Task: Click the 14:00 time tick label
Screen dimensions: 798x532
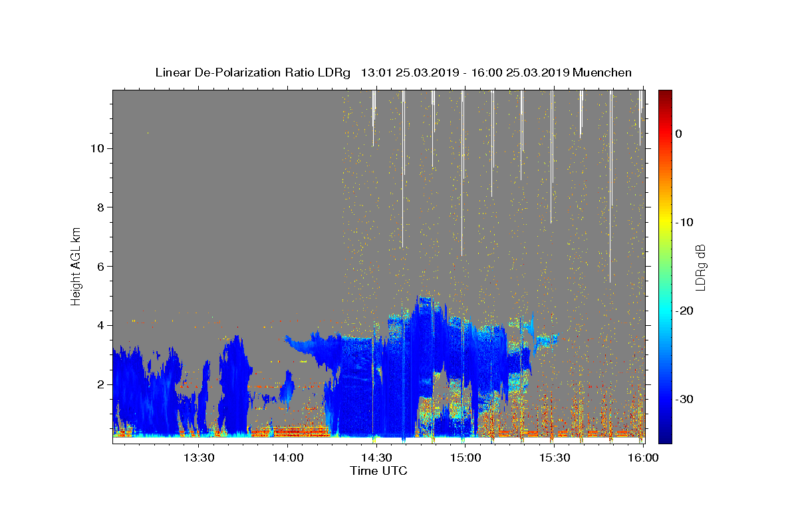Action: (288, 458)
